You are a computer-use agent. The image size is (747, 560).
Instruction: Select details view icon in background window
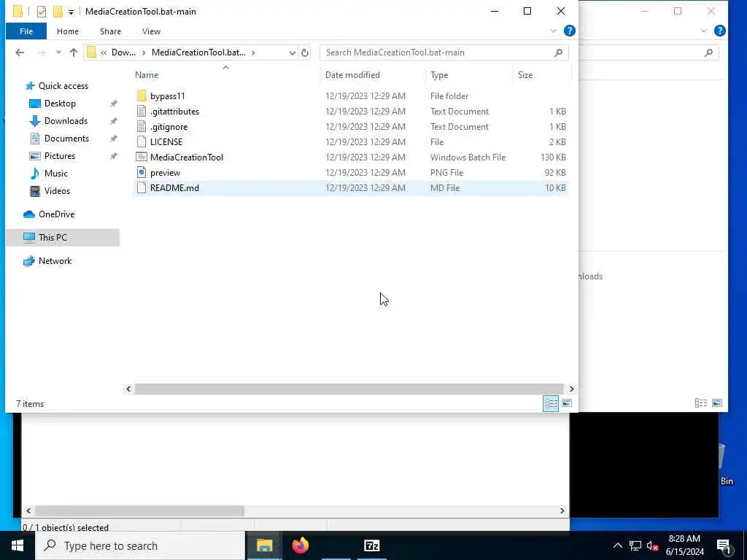[701, 403]
